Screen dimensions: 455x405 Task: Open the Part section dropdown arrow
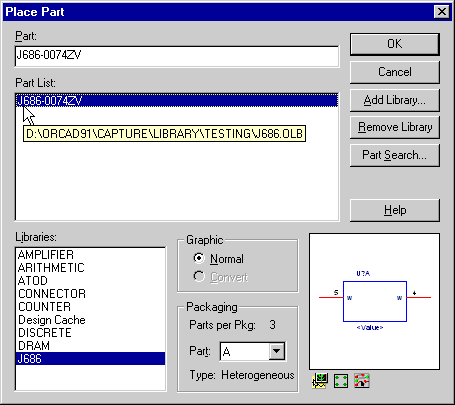277,351
